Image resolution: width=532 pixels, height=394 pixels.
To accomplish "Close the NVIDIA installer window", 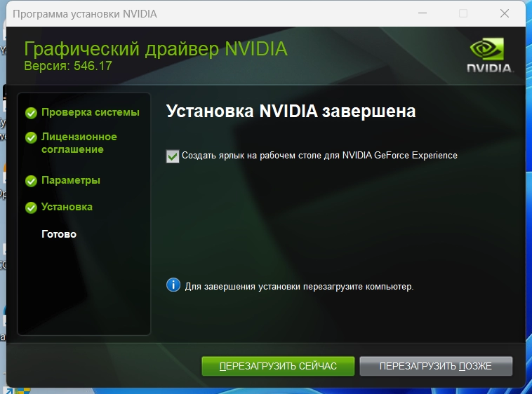I will coord(505,13).
